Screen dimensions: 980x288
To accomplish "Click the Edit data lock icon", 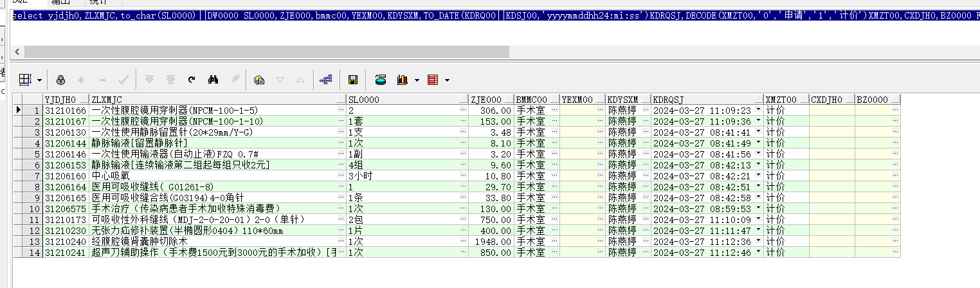I will [x=60, y=80].
